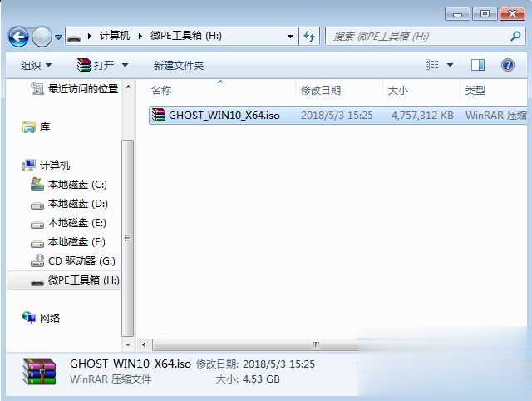Select 微PE工具箱 (H:) breadcrumb segment
The width and height of the screenshot is (532, 401).
(185, 36)
